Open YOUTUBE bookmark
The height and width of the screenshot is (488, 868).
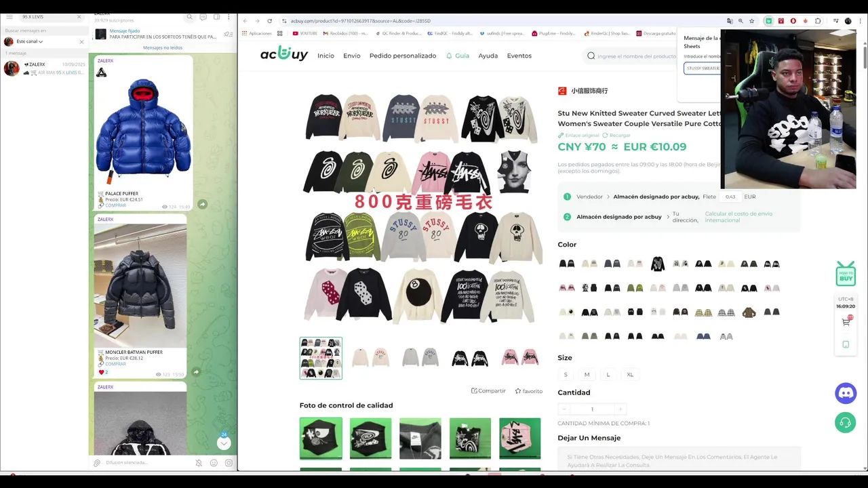304,33
